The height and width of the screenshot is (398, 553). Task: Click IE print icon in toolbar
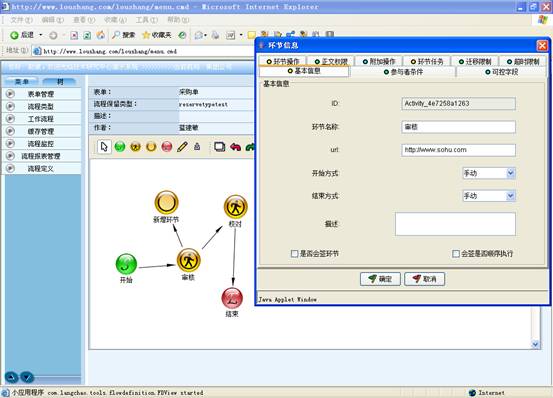(215, 35)
